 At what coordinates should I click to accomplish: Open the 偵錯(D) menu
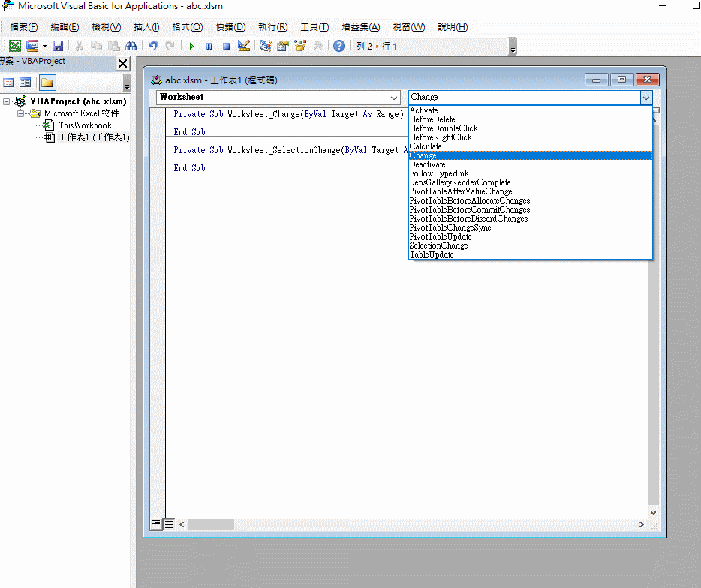click(230, 27)
